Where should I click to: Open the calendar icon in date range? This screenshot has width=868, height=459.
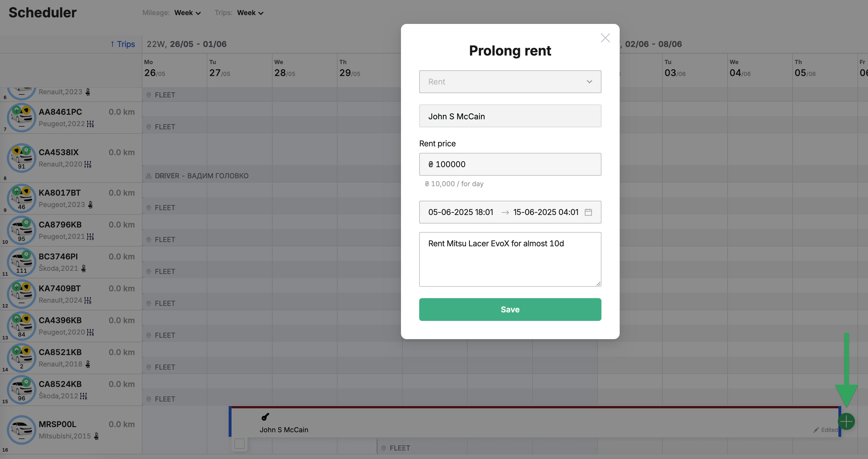click(588, 212)
